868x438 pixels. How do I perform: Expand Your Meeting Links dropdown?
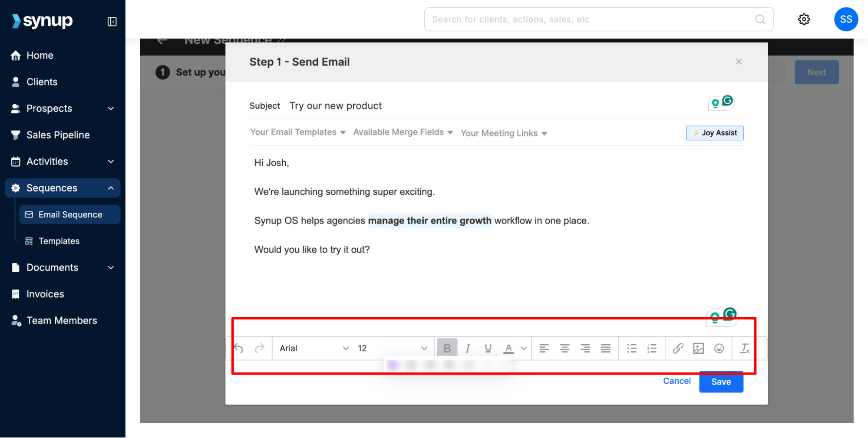[x=504, y=133]
